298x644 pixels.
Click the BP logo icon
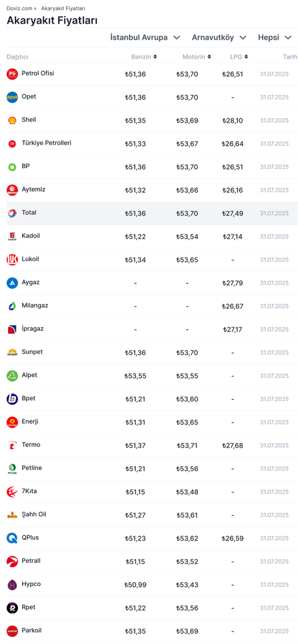(x=12, y=167)
